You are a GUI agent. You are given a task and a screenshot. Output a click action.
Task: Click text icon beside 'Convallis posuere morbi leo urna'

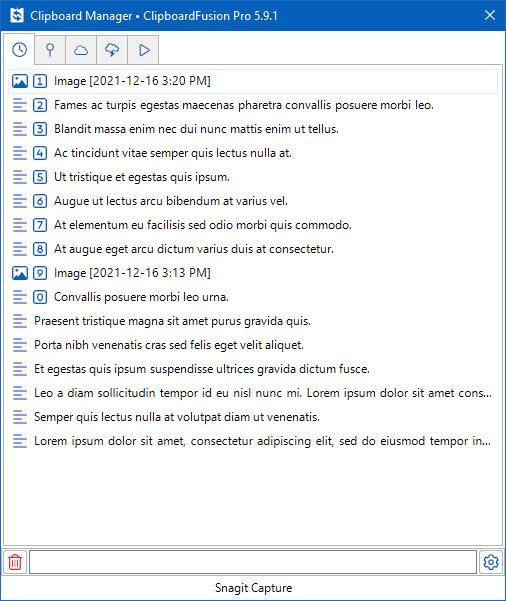click(x=20, y=297)
